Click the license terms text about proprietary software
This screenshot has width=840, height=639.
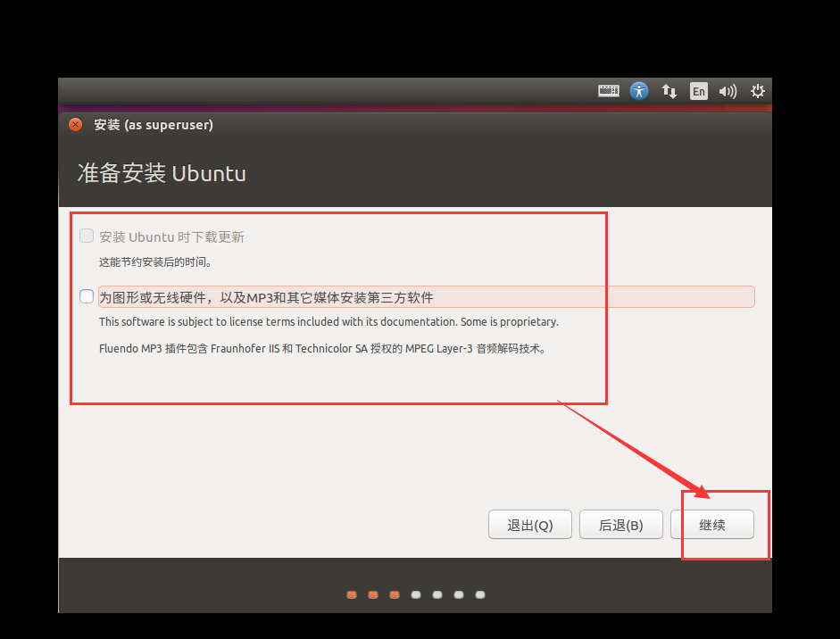click(x=329, y=322)
